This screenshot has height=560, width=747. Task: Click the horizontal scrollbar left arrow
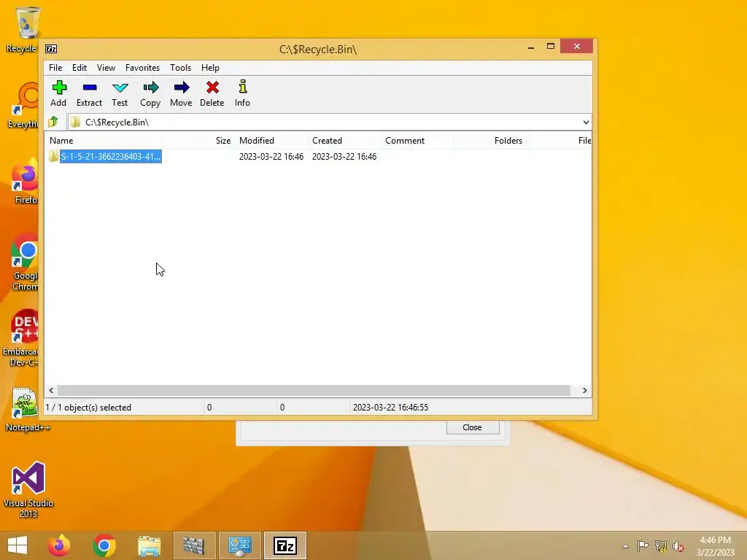pyautogui.click(x=52, y=391)
